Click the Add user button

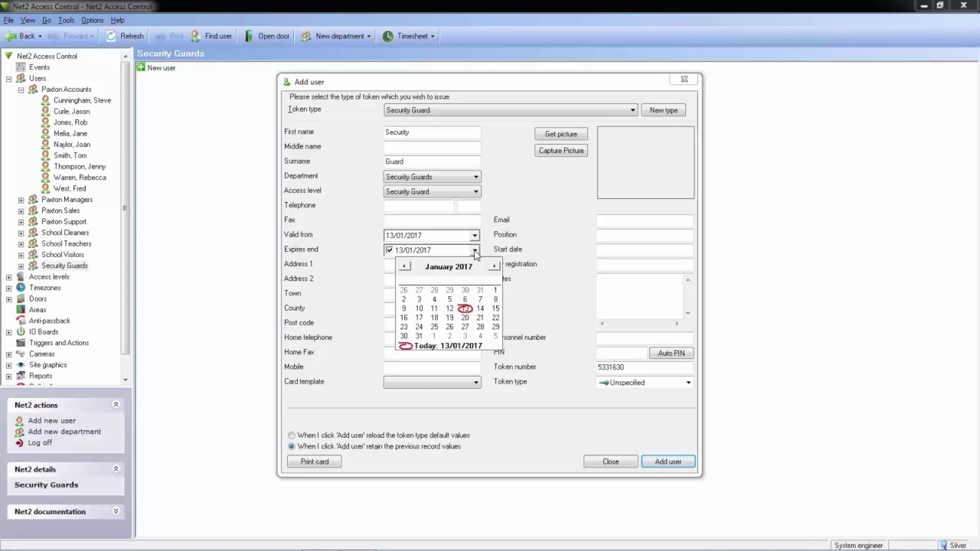pos(668,461)
